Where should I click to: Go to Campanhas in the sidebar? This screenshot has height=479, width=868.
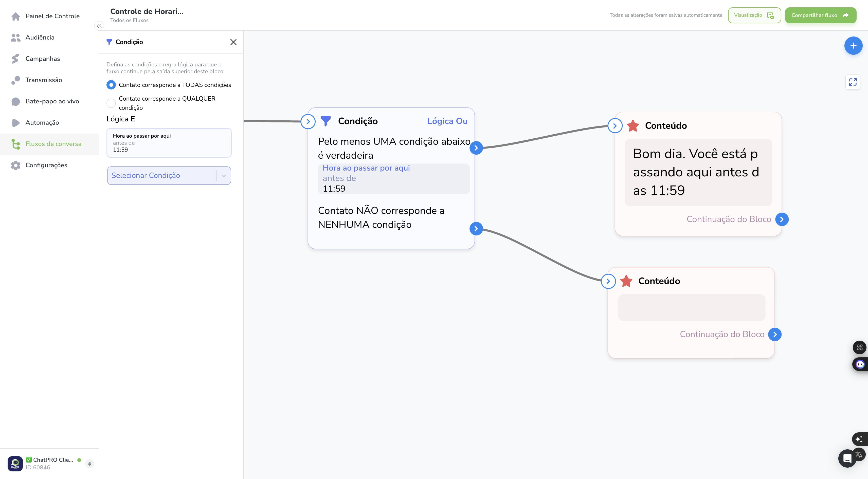[x=49, y=59]
